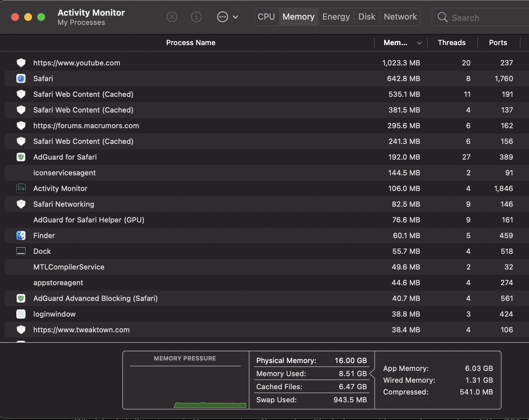Click the 642.8 MB memory value
The width and height of the screenshot is (529, 420).
pyautogui.click(x=404, y=79)
